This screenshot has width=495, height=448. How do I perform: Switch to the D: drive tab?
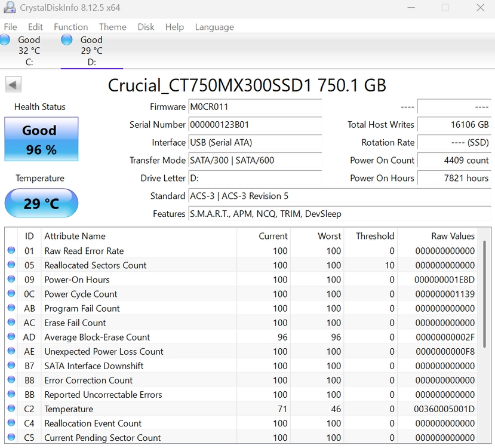(91, 51)
